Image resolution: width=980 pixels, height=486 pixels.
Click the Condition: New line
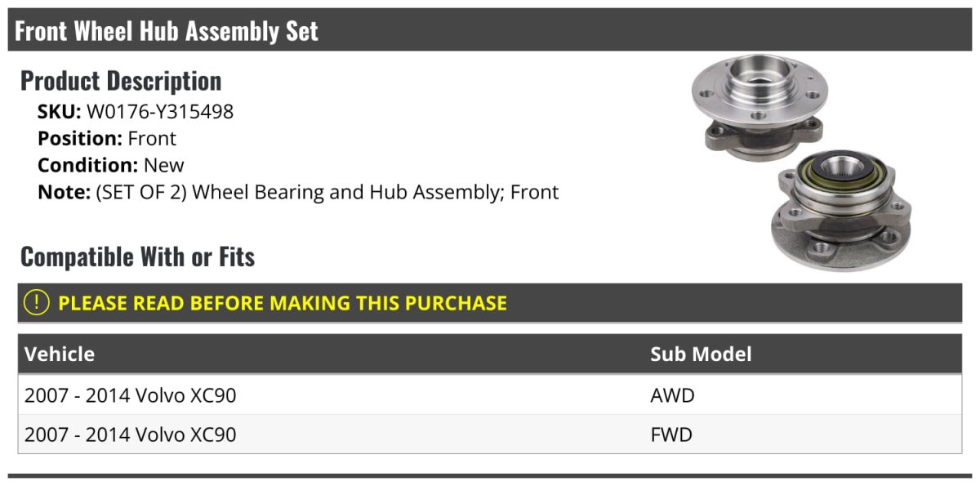(x=111, y=165)
